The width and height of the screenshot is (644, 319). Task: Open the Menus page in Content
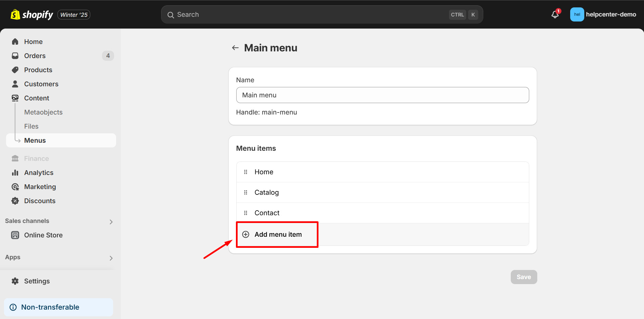point(35,140)
